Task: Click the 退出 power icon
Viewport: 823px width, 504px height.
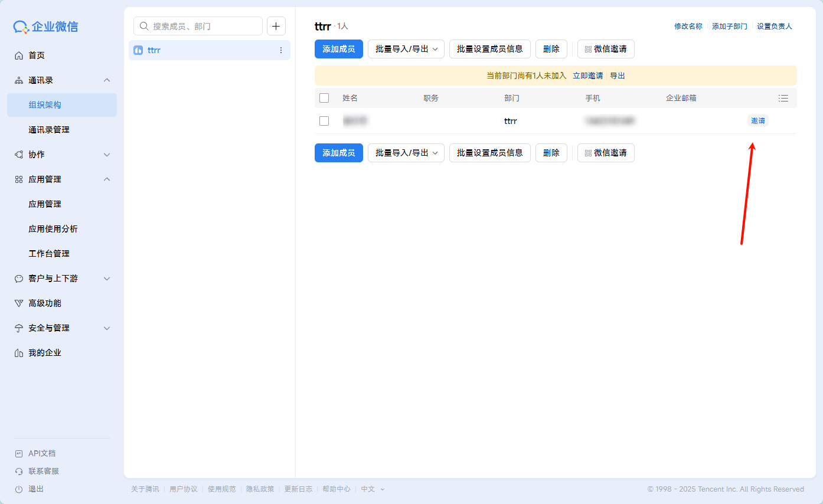Action: (x=19, y=489)
